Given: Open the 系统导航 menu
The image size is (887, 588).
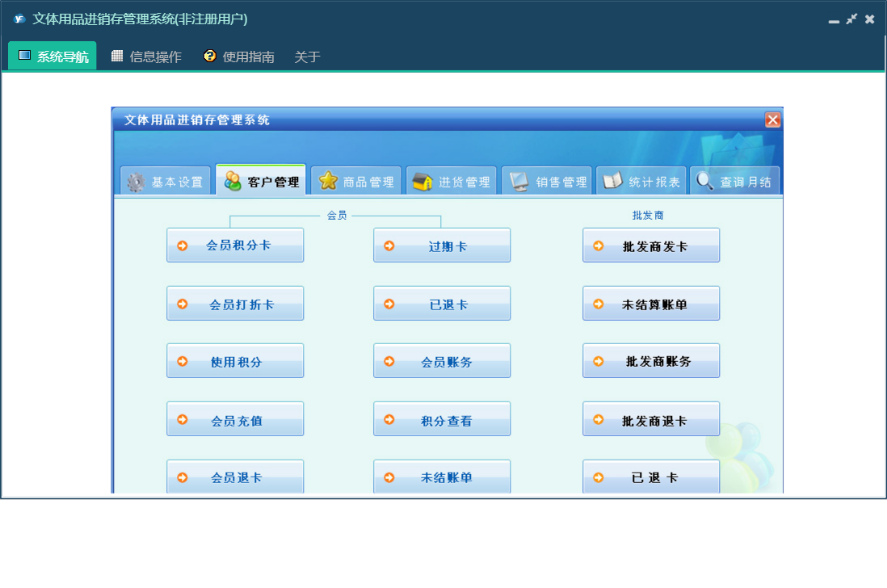Looking at the screenshot, I should click(x=53, y=56).
